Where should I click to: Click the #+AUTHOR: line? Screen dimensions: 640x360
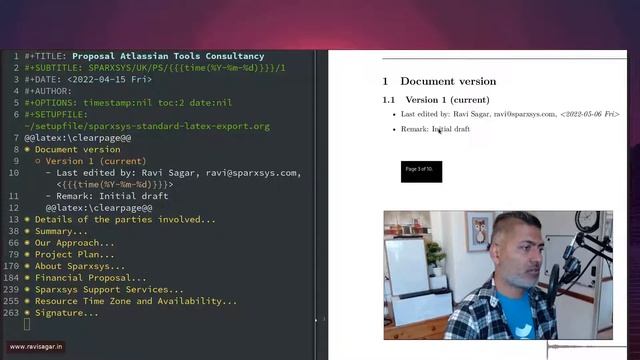coord(48,91)
